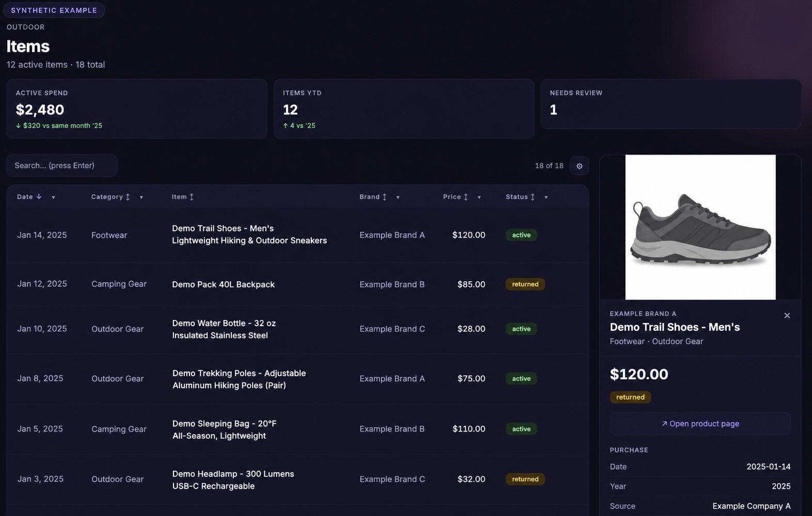Sort by Status using its sort arrows

click(533, 197)
